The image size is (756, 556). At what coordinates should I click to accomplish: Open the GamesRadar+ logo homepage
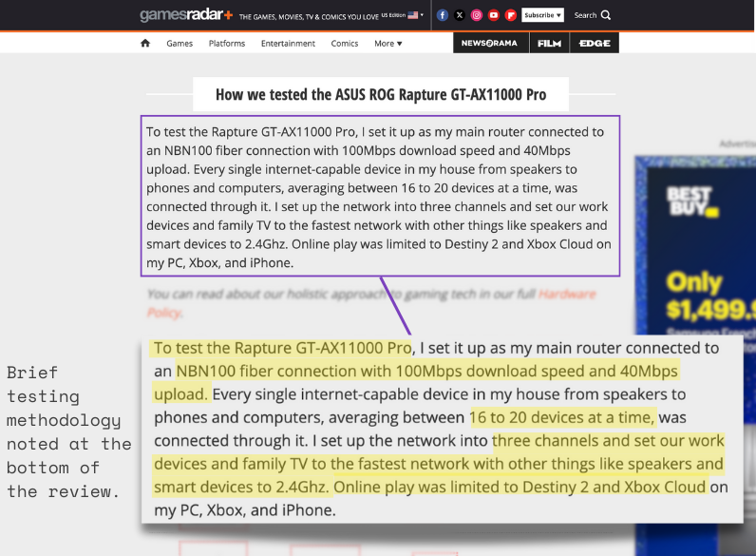coord(186,15)
